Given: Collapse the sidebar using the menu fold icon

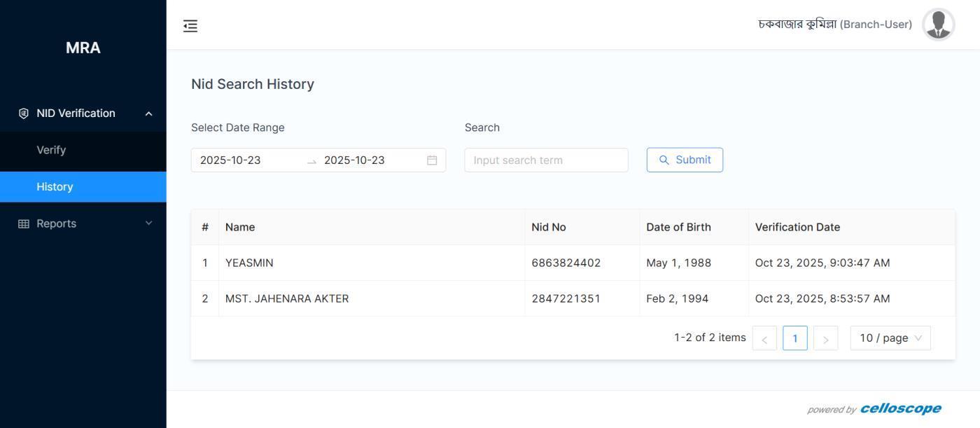Looking at the screenshot, I should coord(190,26).
